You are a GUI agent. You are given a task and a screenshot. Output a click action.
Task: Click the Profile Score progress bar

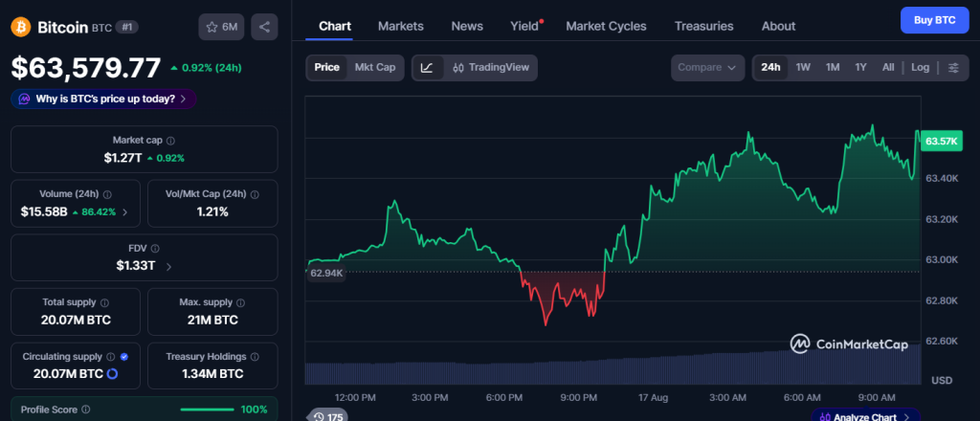[208, 410]
